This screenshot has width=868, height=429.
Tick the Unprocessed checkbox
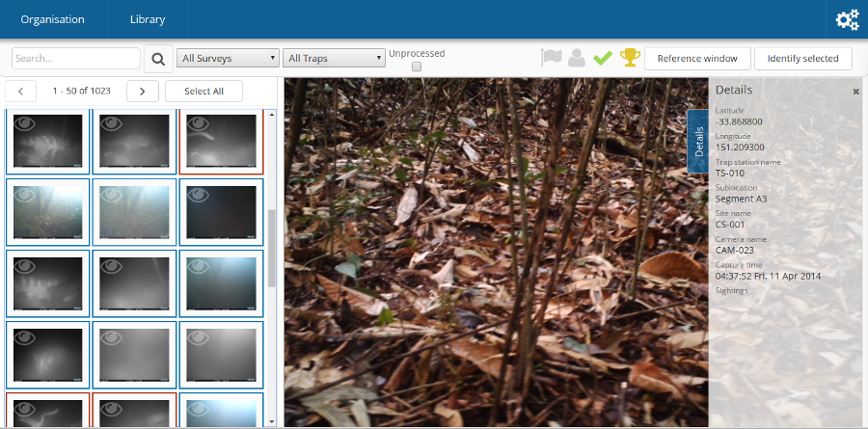417,67
